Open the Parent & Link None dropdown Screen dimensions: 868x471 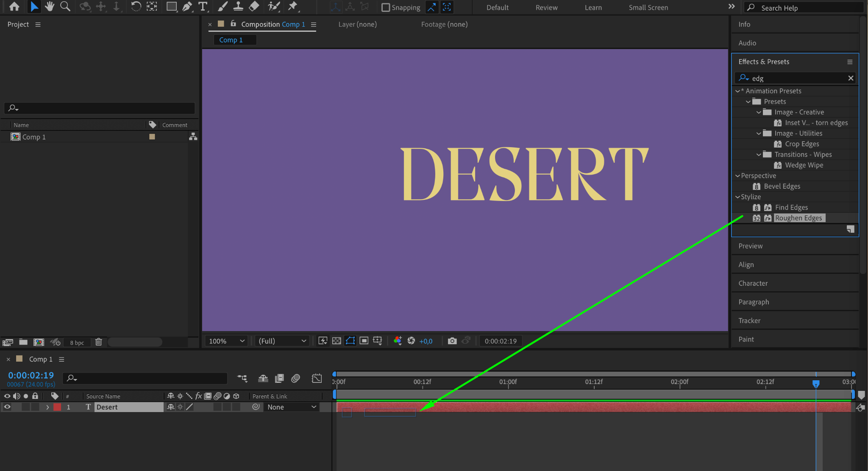292,407
